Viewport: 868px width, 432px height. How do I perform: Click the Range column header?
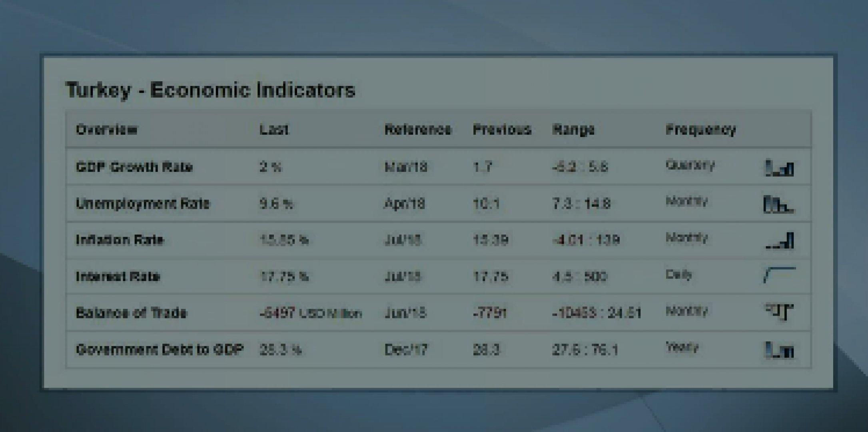[573, 130]
